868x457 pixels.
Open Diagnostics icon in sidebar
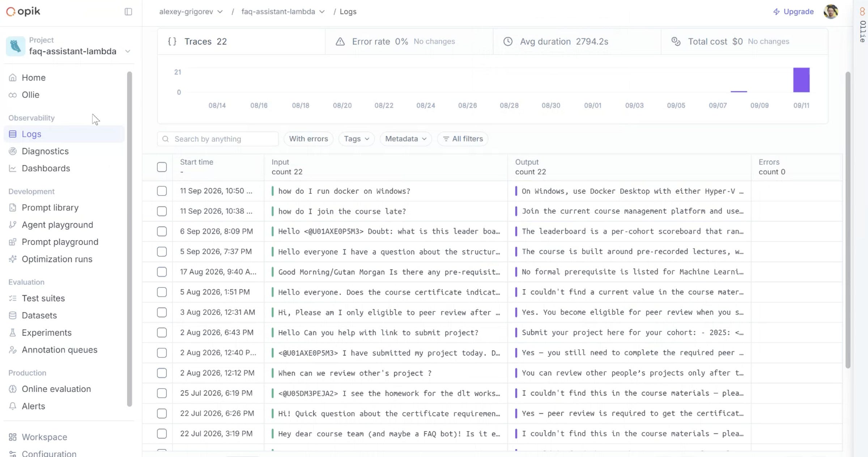point(13,151)
